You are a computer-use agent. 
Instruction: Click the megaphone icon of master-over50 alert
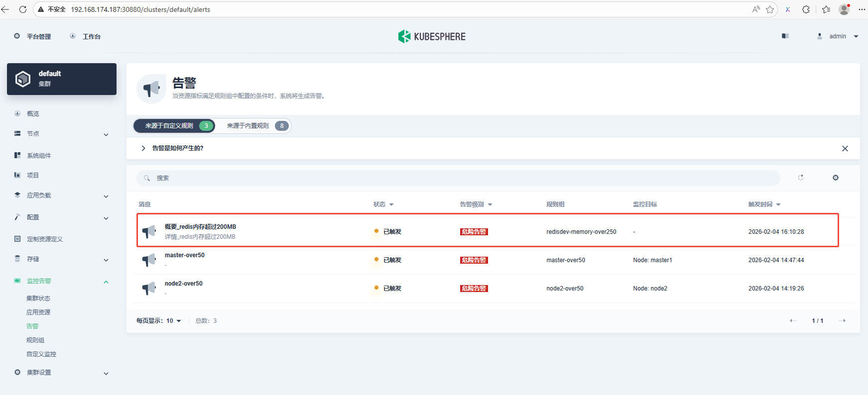click(x=149, y=260)
